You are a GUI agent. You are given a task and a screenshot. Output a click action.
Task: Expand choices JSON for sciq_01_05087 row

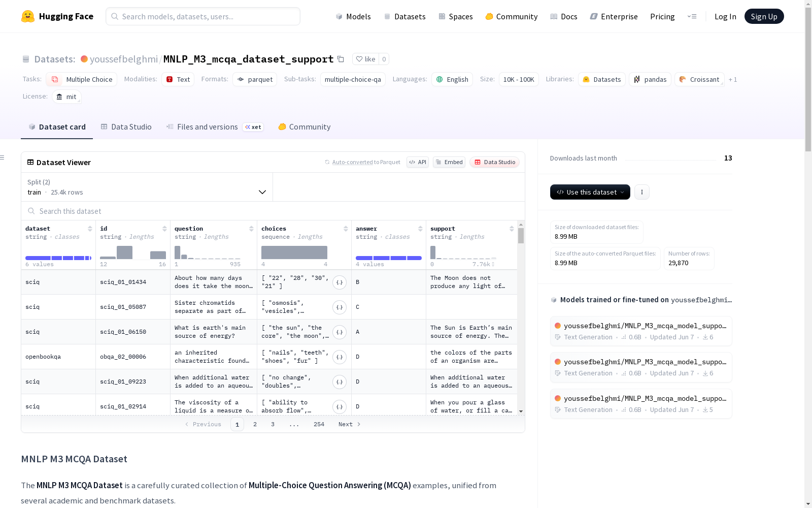point(340,307)
